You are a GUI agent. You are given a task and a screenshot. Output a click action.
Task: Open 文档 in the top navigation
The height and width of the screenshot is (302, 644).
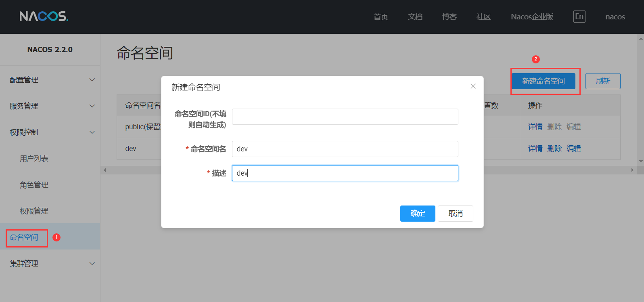[x=415, y=17]
